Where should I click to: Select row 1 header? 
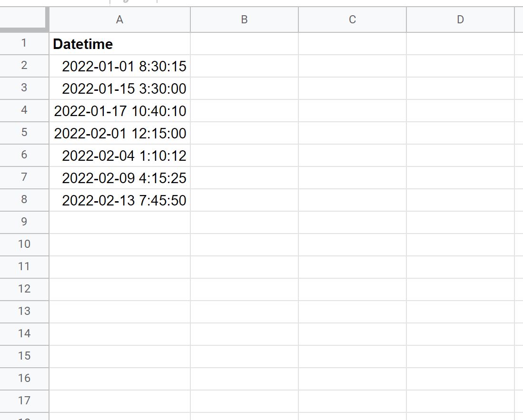[x=24, y=44]
